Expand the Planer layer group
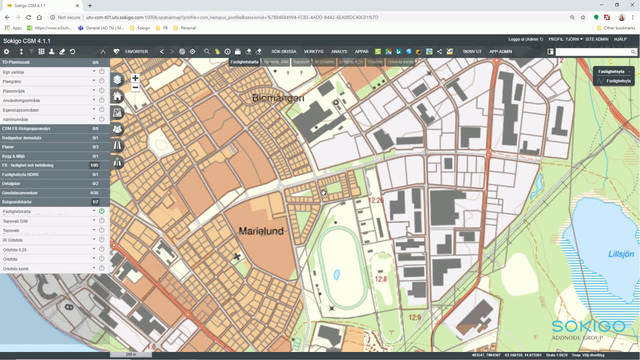Screen dimensions: 640x360 (55, 147)
